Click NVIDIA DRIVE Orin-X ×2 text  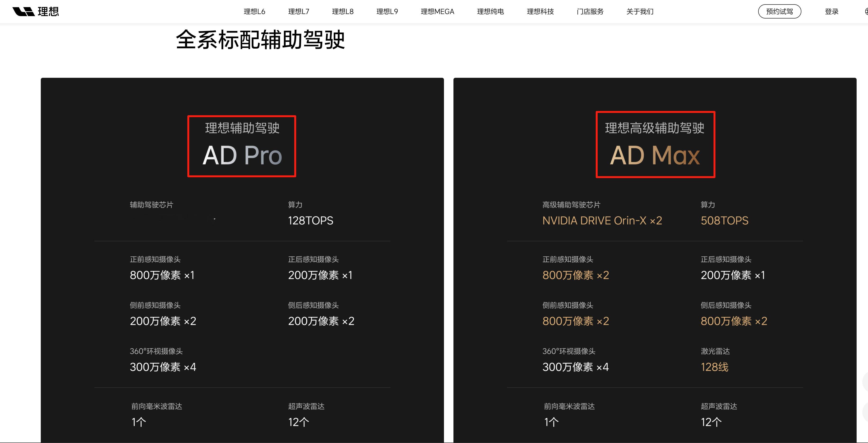click(602, 221)
